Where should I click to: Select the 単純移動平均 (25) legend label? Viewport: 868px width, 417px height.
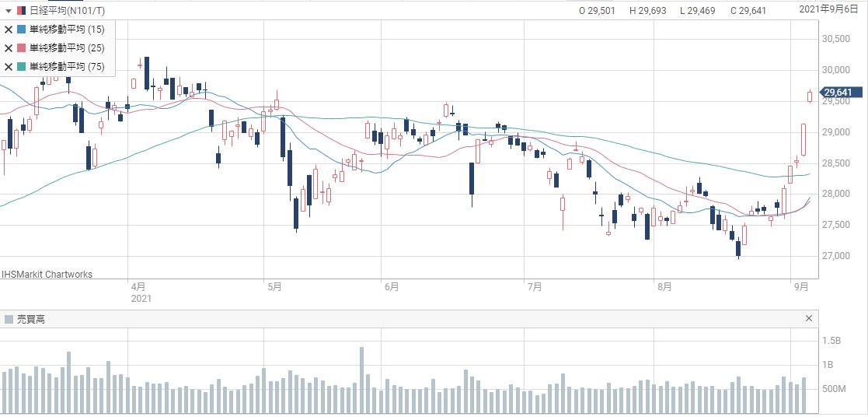coord(67,48)
